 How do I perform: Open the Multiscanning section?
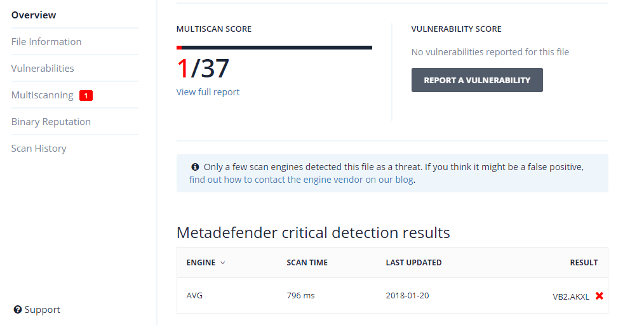(x=42, y=95)
